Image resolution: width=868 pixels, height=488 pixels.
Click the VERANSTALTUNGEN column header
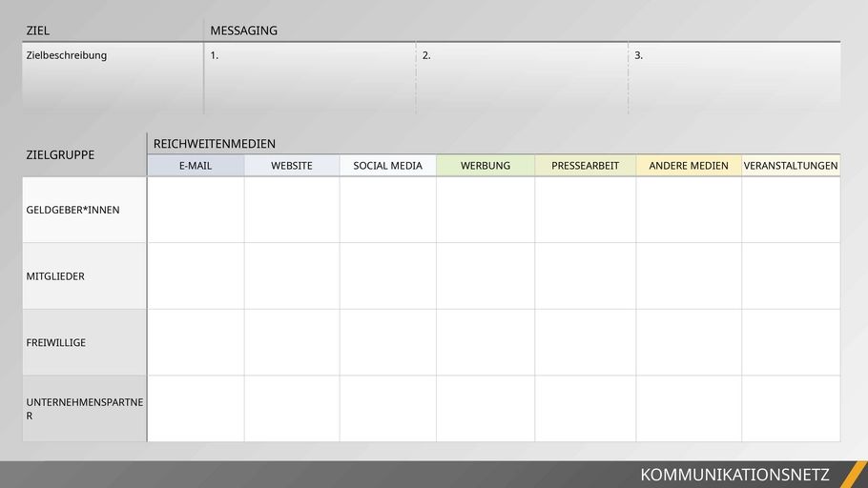tap(791, 166)
